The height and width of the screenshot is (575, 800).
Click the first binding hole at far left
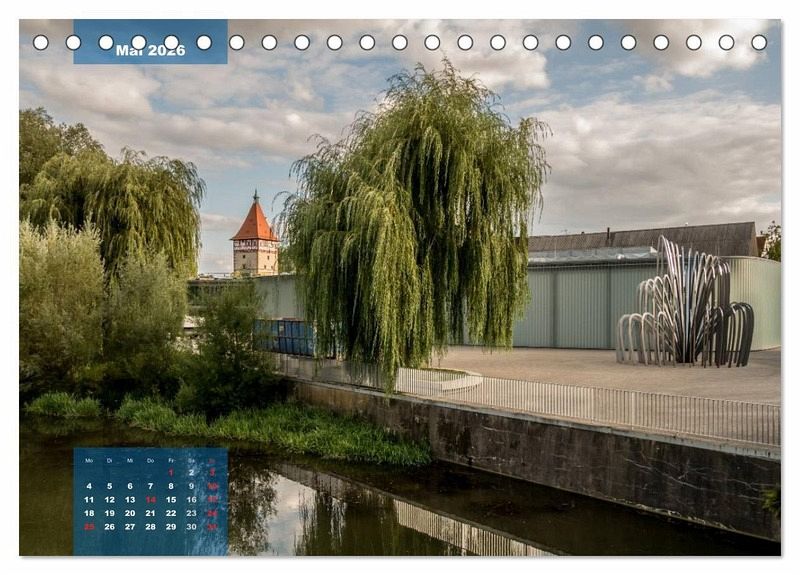[x=40, y=42]
